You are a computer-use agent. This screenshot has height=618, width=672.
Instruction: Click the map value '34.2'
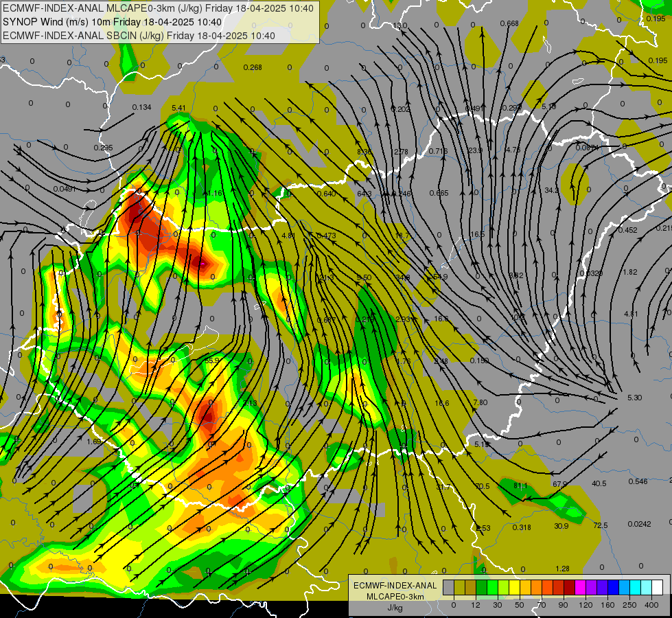click(x=552, y=190)
